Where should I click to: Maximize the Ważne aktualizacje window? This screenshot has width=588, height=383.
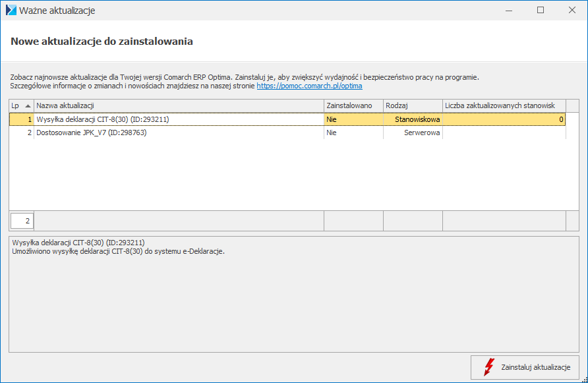click(541, 11)
